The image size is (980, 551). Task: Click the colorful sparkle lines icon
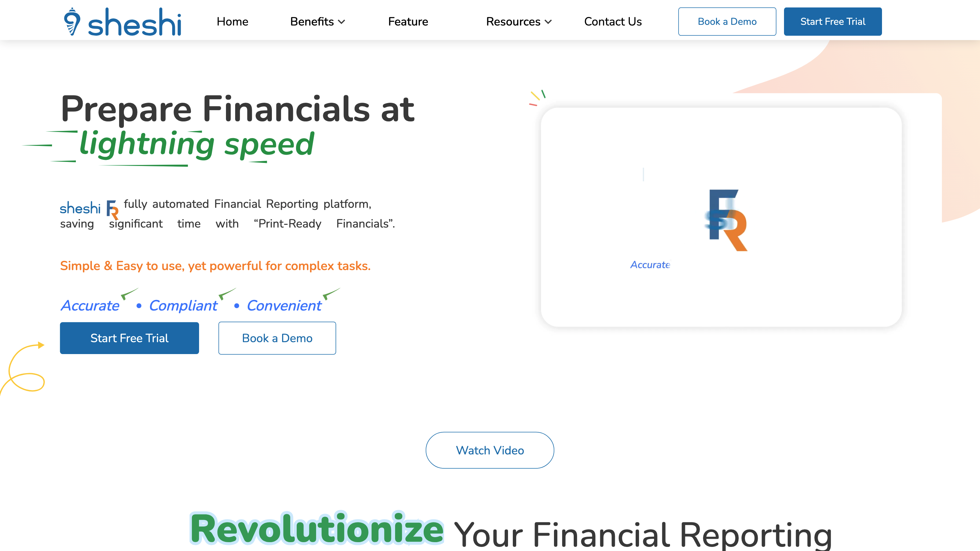(538, 97)
